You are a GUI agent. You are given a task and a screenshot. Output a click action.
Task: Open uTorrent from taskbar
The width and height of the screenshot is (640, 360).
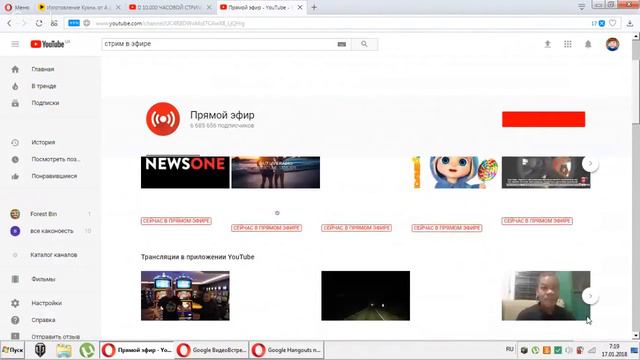(x=87, y=350)
